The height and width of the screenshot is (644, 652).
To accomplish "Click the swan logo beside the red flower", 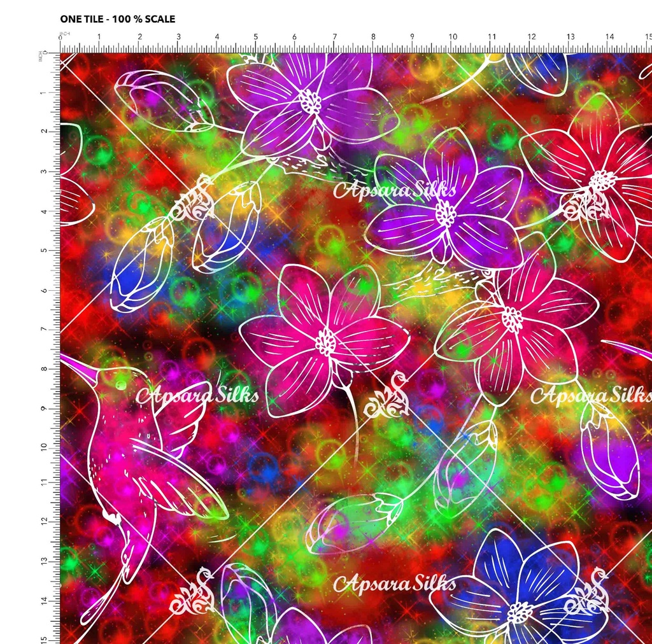I will (x=583, y=202).
